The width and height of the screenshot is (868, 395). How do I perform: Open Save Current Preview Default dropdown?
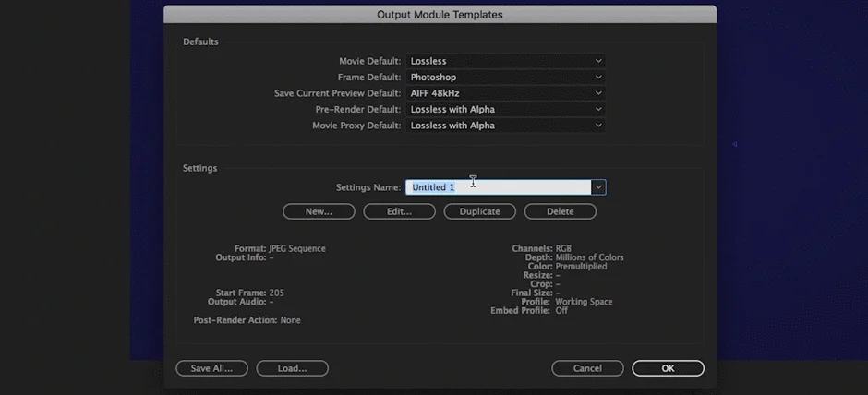pos(505,93)
